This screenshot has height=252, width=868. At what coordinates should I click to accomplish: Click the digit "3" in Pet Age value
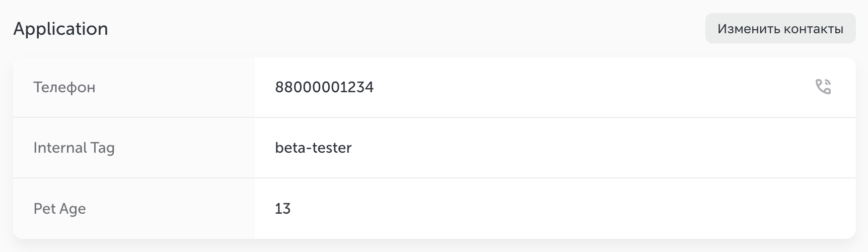[286, 209]
